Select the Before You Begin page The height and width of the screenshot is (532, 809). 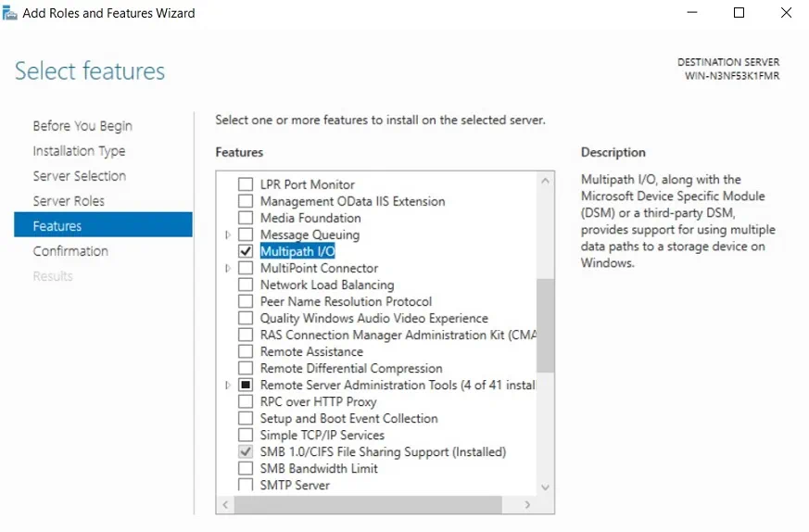coord(82,126)
